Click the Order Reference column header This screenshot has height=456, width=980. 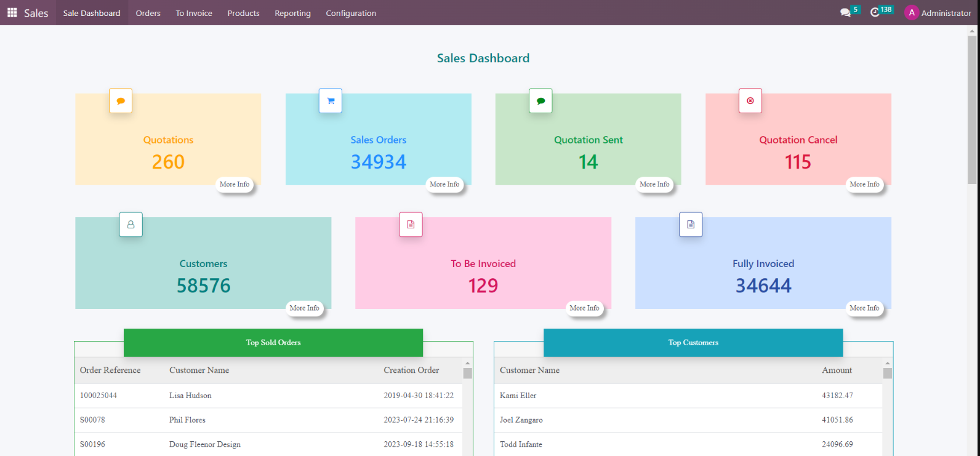[x=110, y=370]
